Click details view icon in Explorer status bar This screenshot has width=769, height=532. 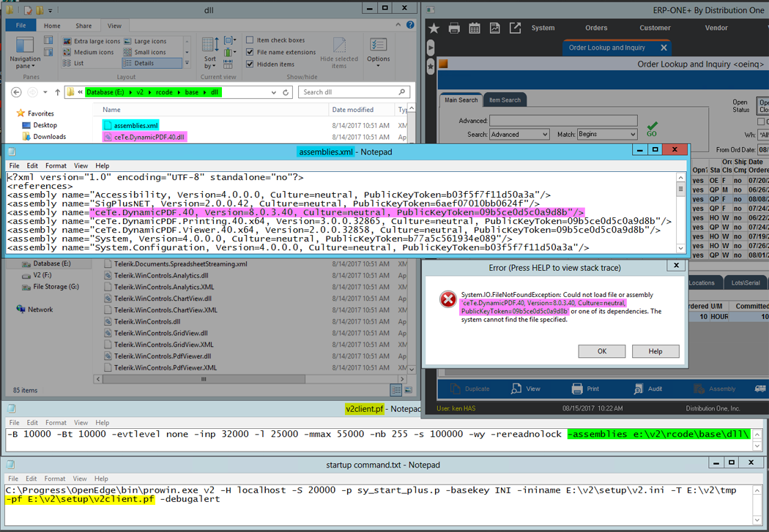(395, 390)
